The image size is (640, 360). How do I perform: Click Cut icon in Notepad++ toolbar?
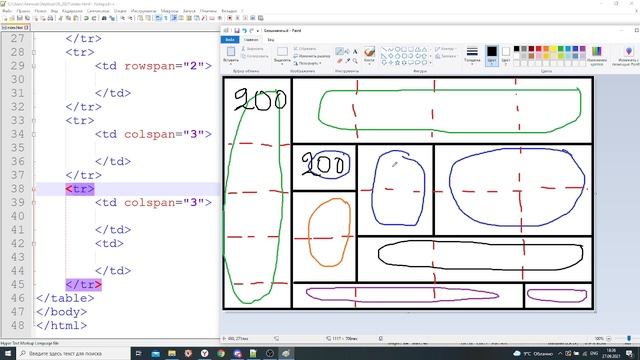[60, 18]
